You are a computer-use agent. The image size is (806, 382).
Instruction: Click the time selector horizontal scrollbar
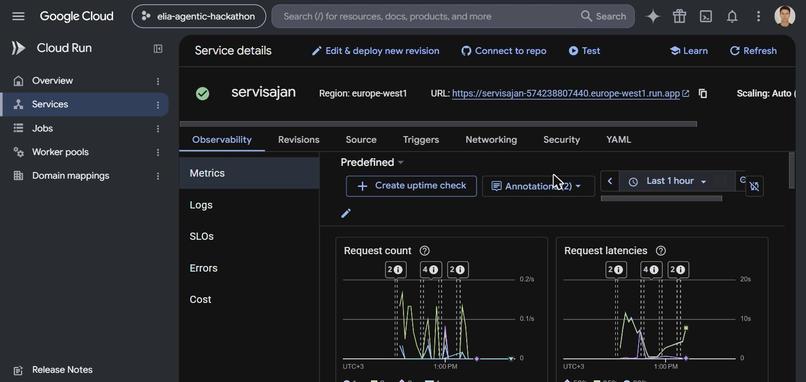[661, 198]
